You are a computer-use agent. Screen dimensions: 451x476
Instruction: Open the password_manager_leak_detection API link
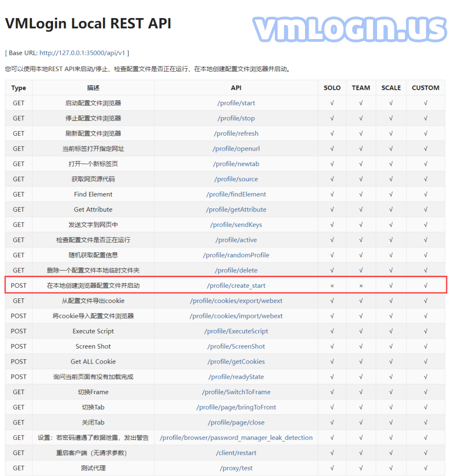(236, 437)
